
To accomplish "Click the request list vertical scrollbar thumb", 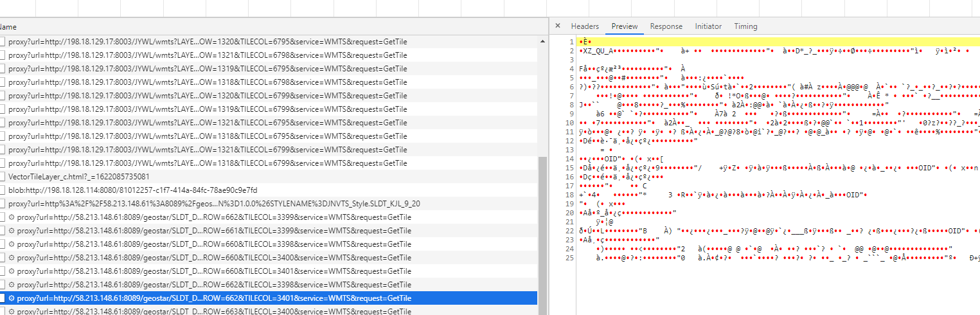I will click(542, 235).
